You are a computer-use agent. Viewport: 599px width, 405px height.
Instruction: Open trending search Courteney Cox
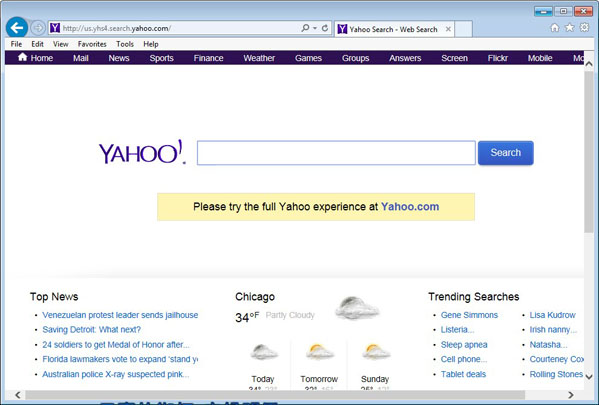pyautogui.click(x=557, y=359)
